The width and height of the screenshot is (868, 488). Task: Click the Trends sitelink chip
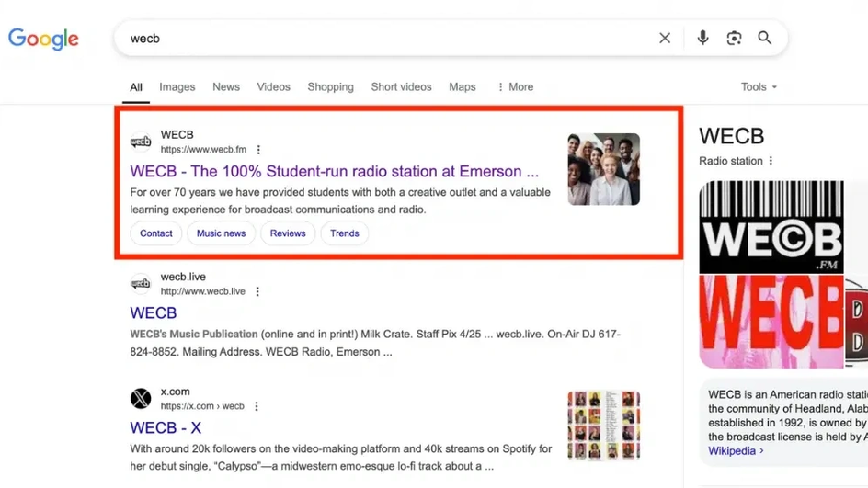coord(344,233)
